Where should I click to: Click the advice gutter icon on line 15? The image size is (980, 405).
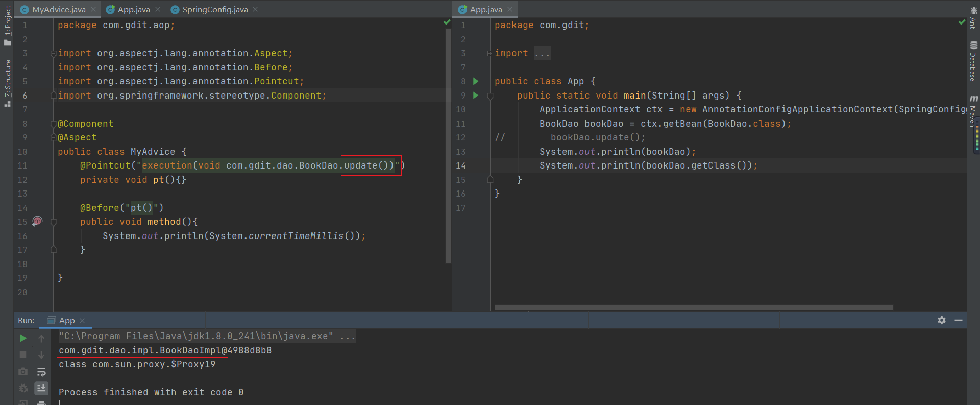click(x=37, y=221)
